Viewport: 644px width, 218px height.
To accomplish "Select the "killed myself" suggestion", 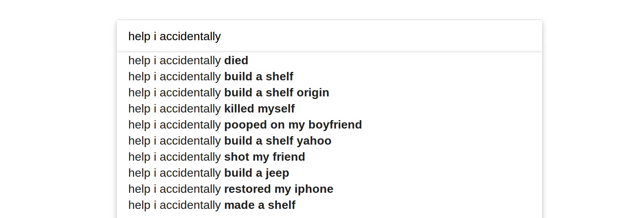I will pyautogui.click(x=211, y=108).
